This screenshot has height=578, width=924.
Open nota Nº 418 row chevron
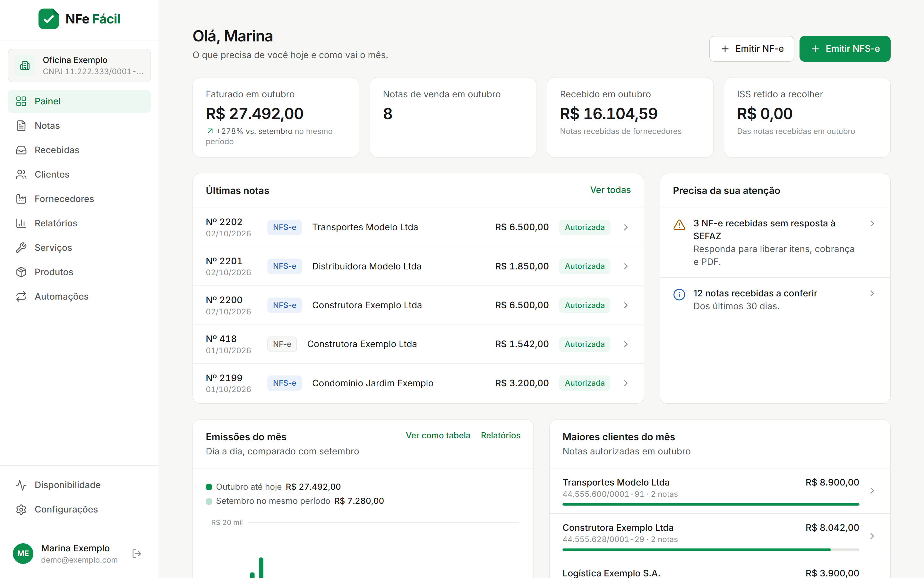626,345
